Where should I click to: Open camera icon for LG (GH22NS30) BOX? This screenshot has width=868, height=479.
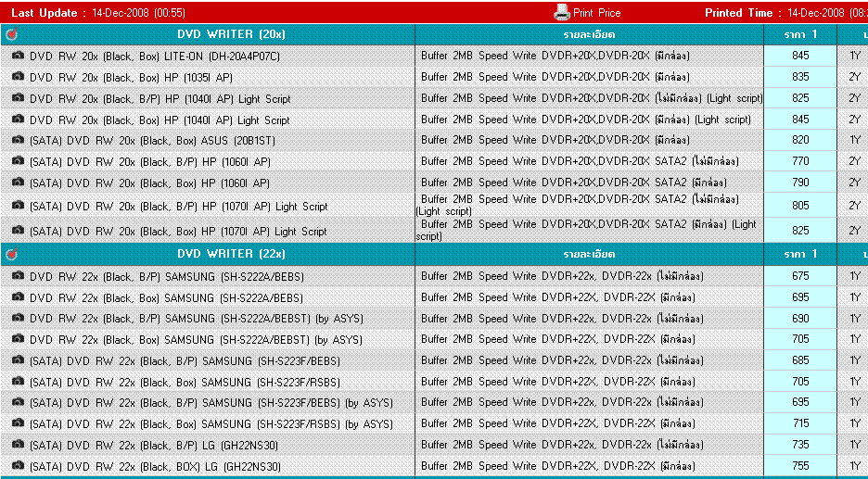[19, 464]
